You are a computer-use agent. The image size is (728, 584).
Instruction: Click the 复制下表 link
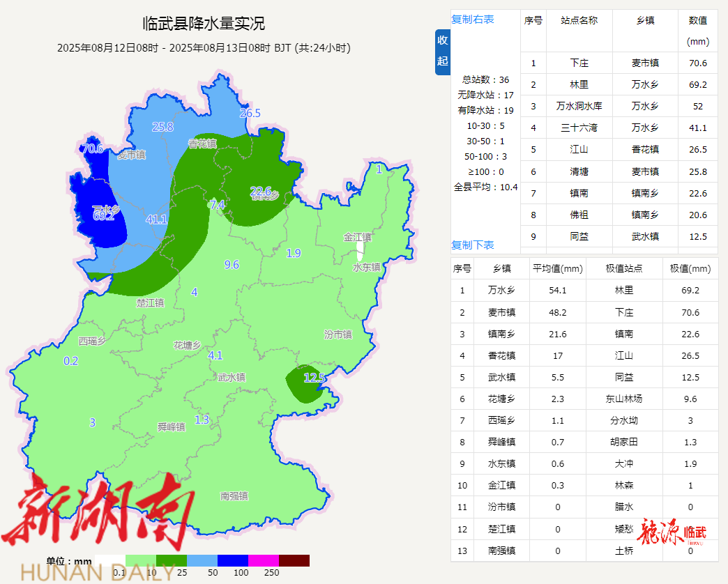473,245
